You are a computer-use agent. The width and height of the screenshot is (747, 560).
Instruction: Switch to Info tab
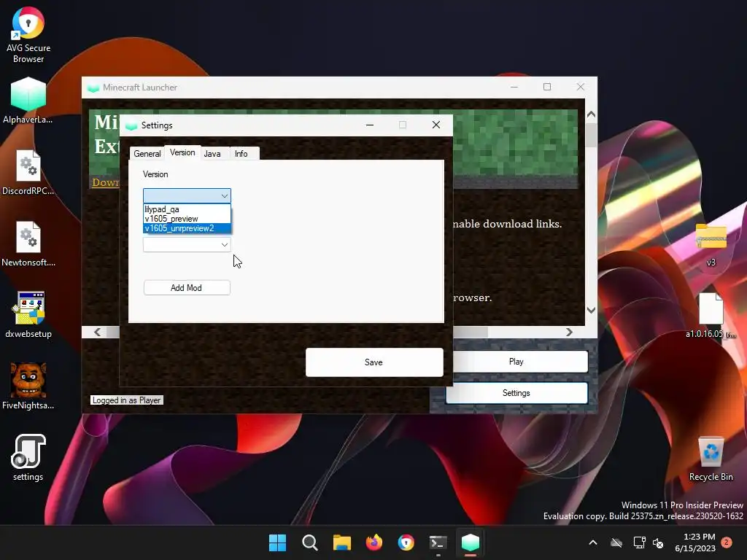241,154
